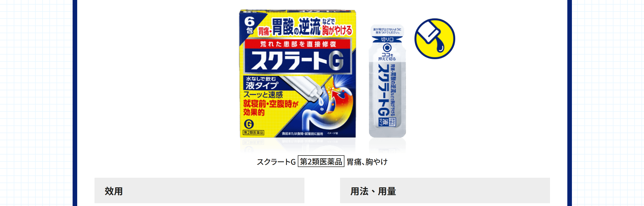Click the 第2類医薬品 boxed label in caption
Viewport: 644px width, 206px height.
click(x=321, y=161)
